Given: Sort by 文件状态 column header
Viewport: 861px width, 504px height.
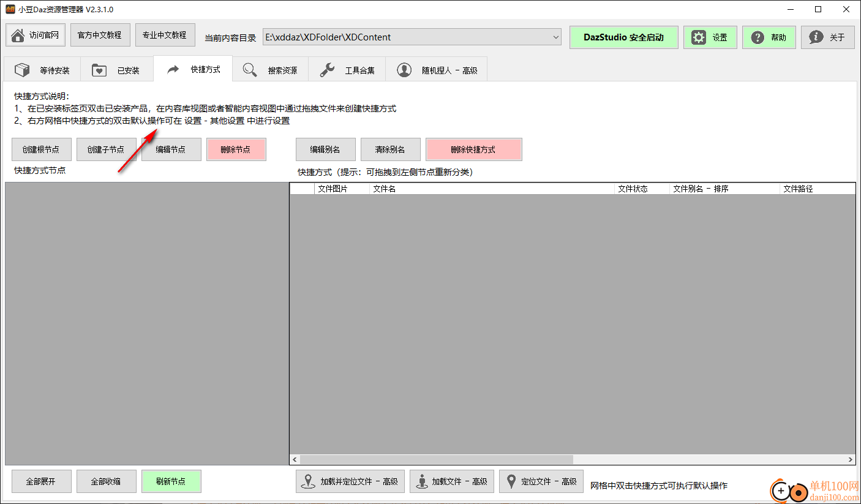Looking at the screenshot, I should [642, 189].
